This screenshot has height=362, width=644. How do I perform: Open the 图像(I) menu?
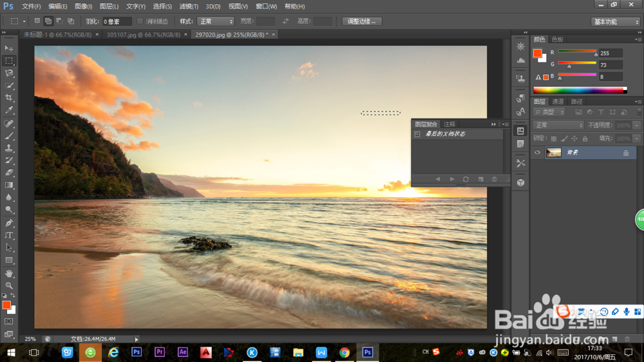tap(83, 6)
